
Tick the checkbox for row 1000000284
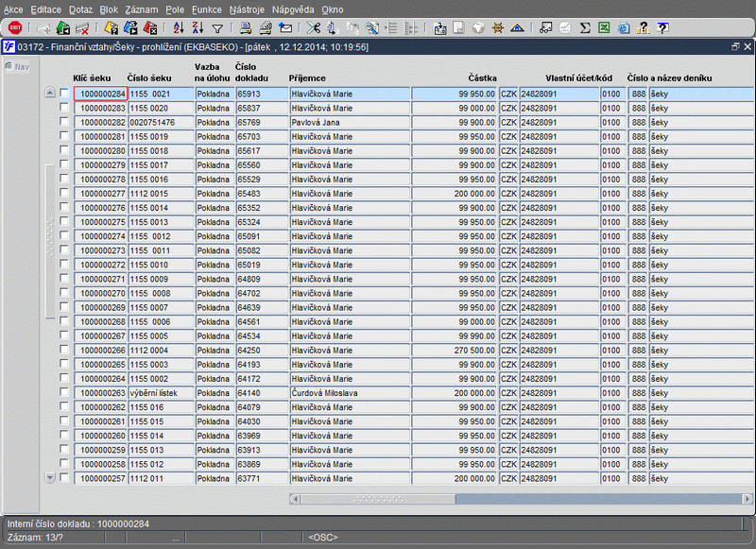point(64,93)
